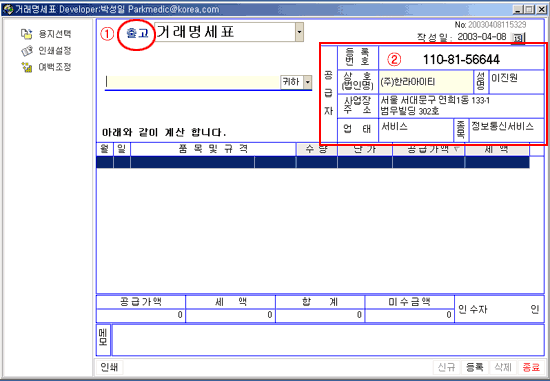Click the 미수금액 value 0
Screen dimensions: 550x381
click(410, 315)
